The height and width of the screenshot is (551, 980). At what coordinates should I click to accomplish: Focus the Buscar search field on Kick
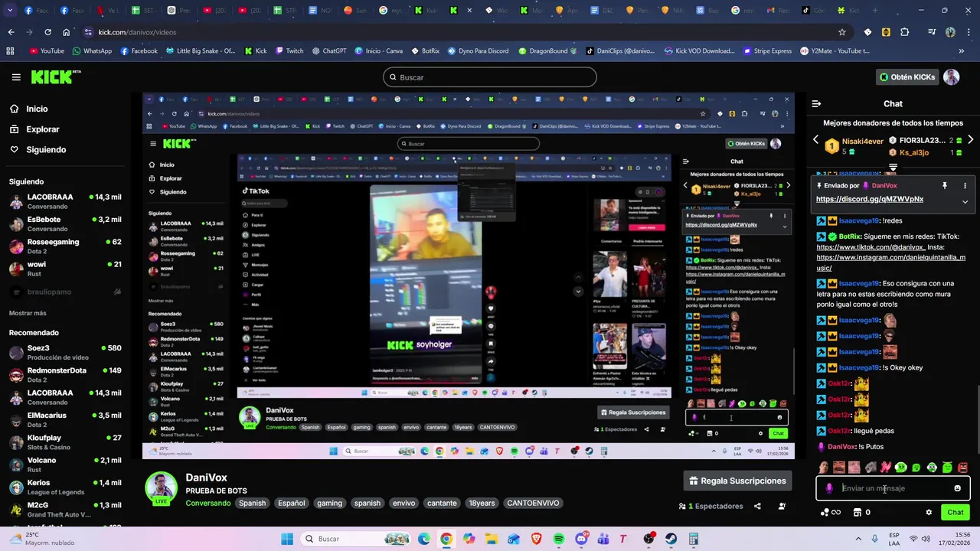pos(490,77)
